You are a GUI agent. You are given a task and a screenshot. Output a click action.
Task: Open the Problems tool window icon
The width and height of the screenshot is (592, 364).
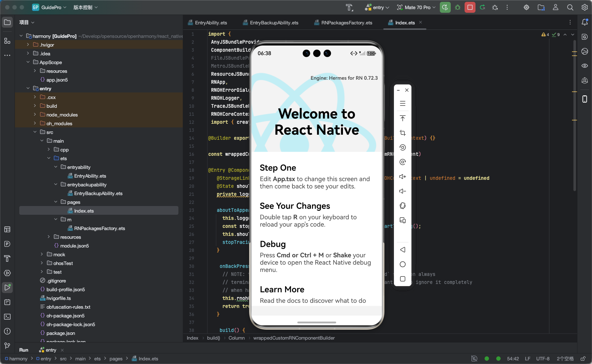(x=7, y=331)
